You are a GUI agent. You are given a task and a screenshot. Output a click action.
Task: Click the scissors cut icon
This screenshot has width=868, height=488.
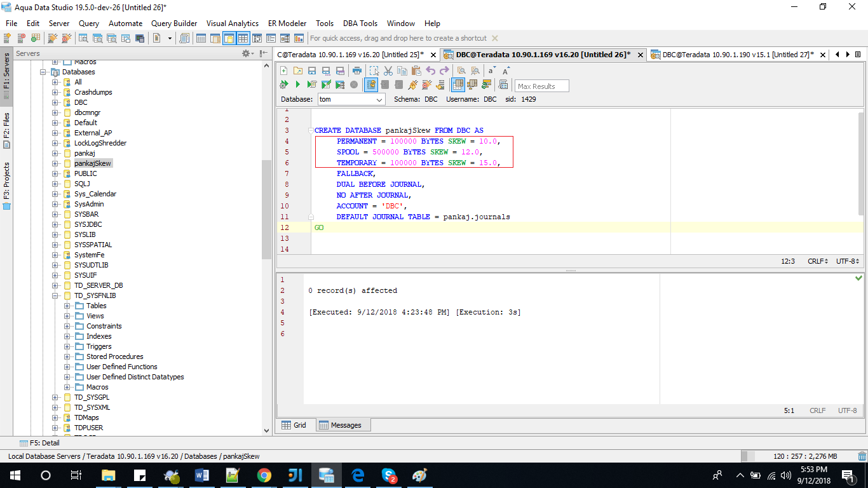(388, 71)
